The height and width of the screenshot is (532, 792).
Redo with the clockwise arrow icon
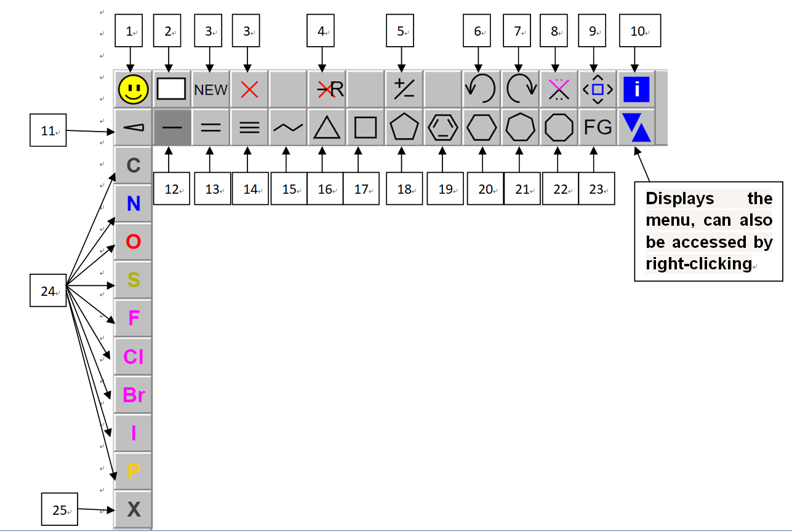(x=521, y=90)
